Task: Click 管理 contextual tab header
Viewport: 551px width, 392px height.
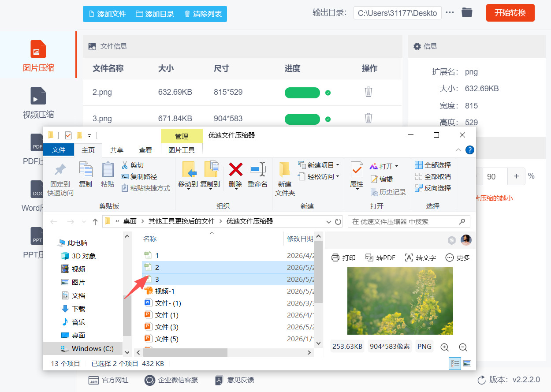Action: pos(182,136)
